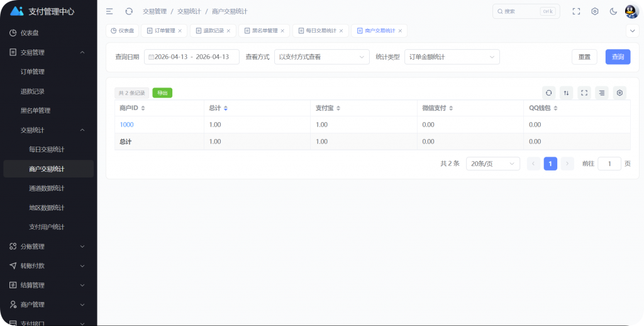Open the tab list dropdown chevron
Screen dimensions: 644x326
click(632, 31)
